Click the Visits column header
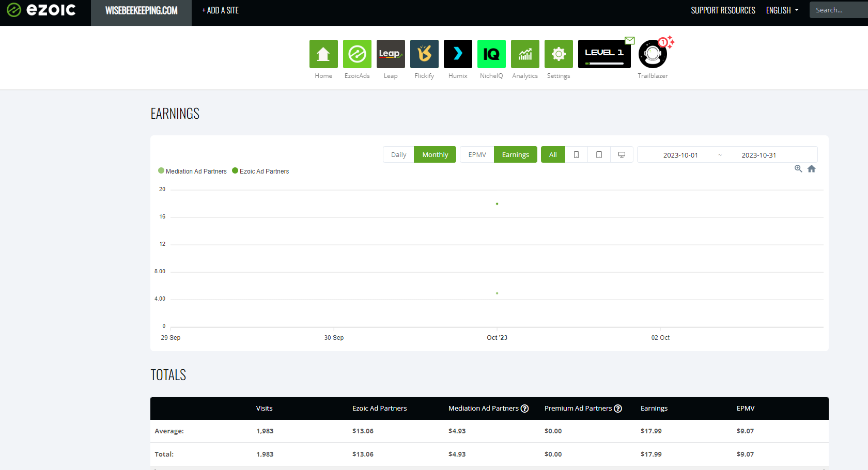Viewport: 868px width, 470px height. pyautogui.click(x=264, y=409)
